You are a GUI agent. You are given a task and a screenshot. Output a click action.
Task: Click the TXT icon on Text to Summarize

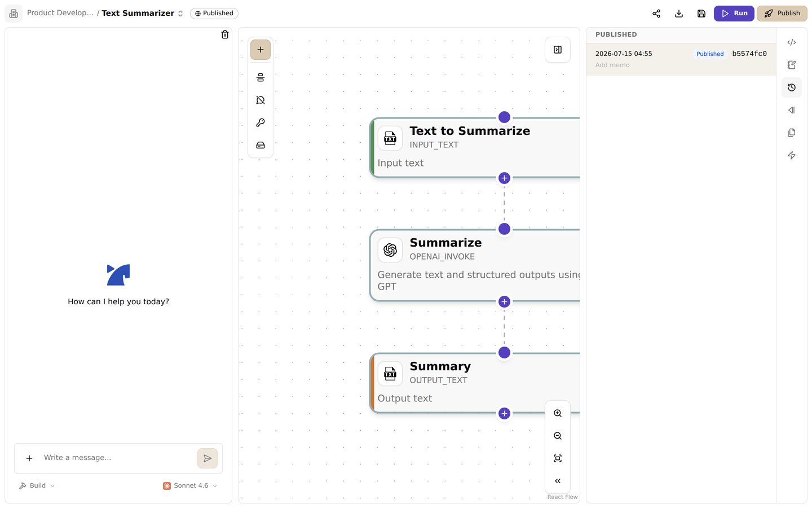point(390,138)
